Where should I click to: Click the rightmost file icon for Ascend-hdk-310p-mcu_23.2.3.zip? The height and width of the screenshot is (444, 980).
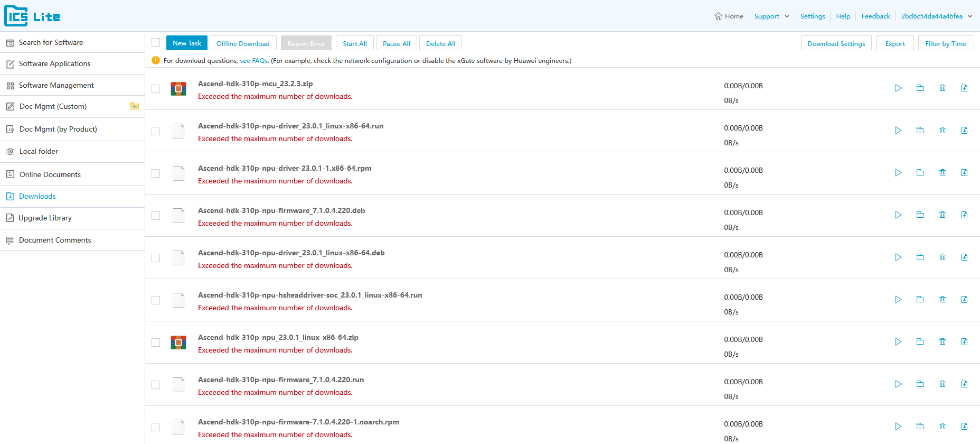964,88
